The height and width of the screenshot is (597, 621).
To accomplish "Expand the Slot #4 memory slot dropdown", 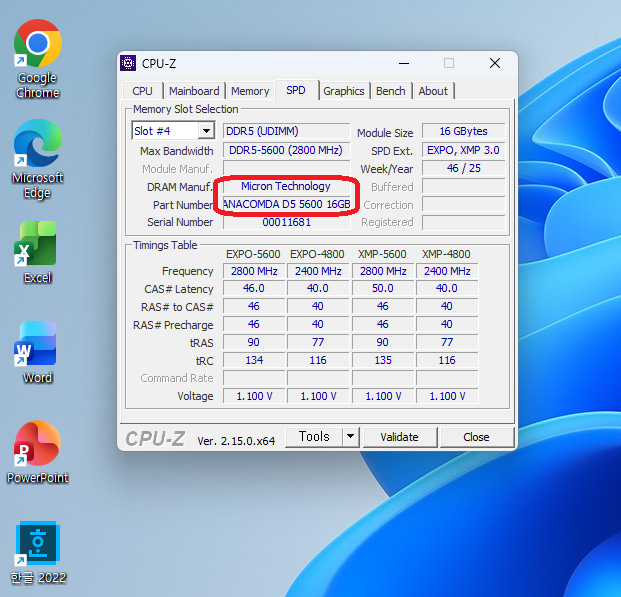I will pos(205,131).
